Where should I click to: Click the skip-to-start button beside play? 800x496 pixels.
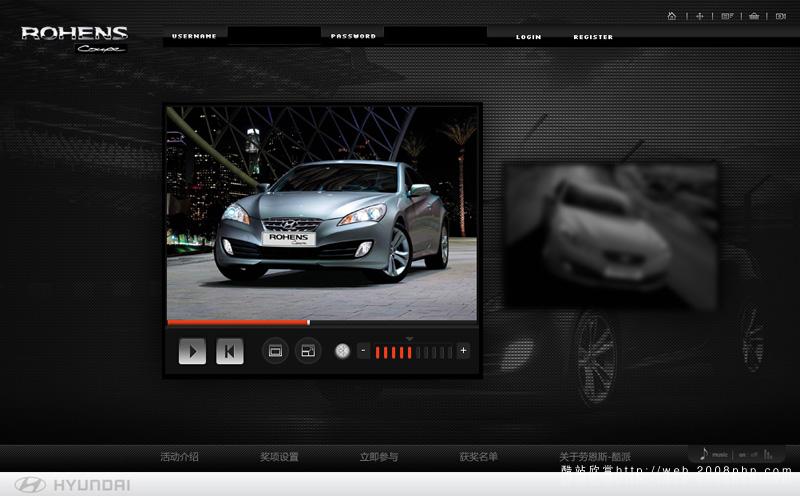[x=229, y=351]
